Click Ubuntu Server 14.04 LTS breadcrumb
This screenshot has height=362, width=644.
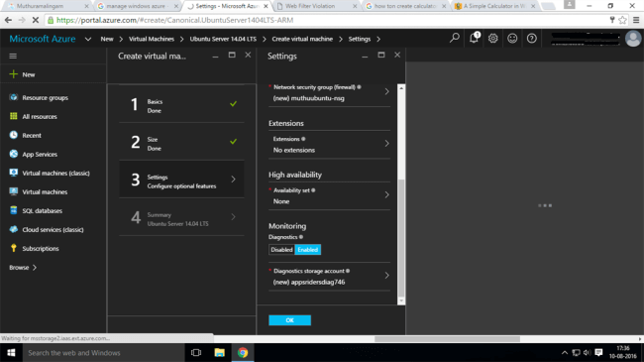[223, 39]
